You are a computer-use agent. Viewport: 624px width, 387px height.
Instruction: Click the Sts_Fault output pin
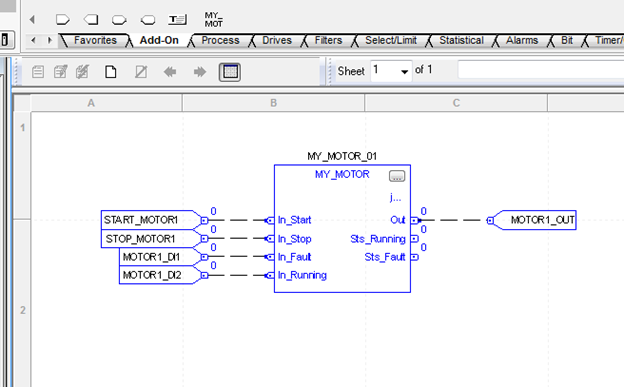(415, 257)
